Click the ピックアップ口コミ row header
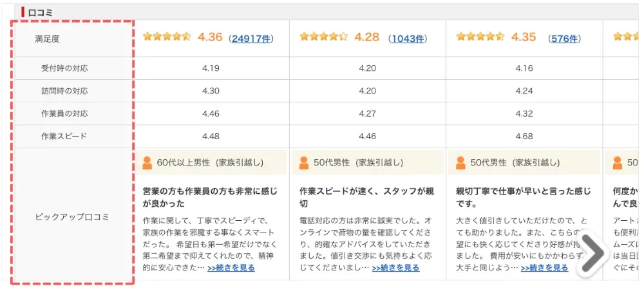The image size is (644, 293). coord(71,217)
